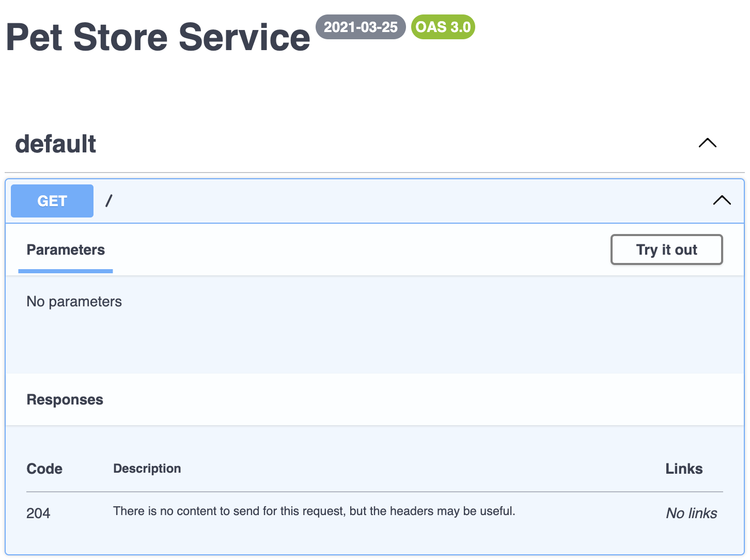
Task: Click the Responses section heading
Action: pyautogui.click(x=65, y=400)
